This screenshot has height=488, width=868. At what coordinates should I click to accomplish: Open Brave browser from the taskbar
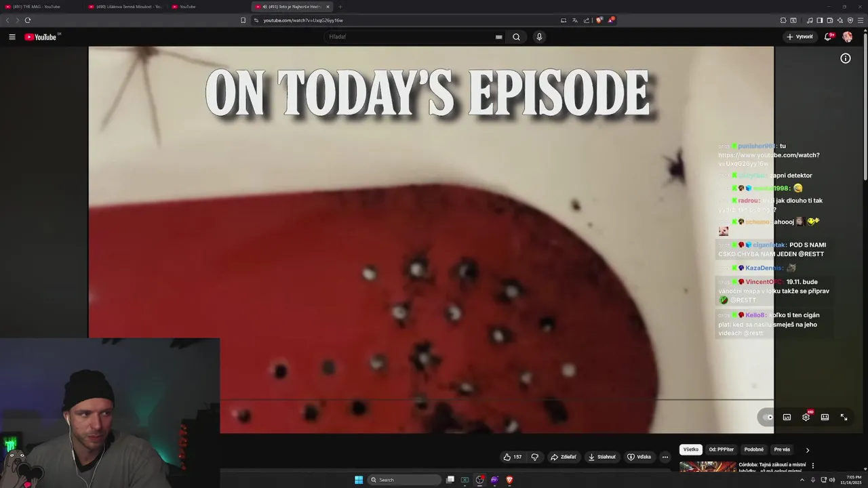(509, 480)
